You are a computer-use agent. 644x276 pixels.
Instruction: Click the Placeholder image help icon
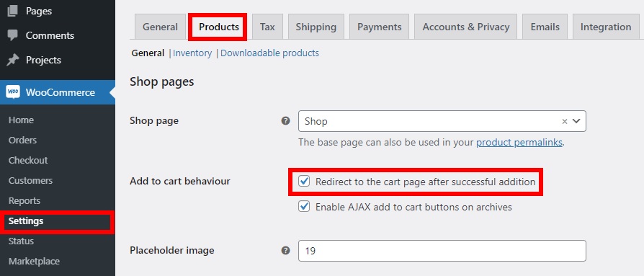285,251
